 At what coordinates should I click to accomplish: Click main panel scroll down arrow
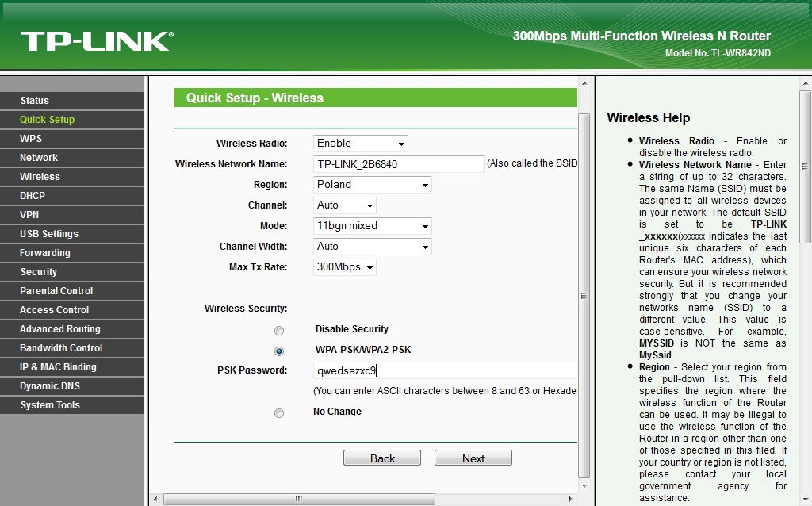coord(584,486)
